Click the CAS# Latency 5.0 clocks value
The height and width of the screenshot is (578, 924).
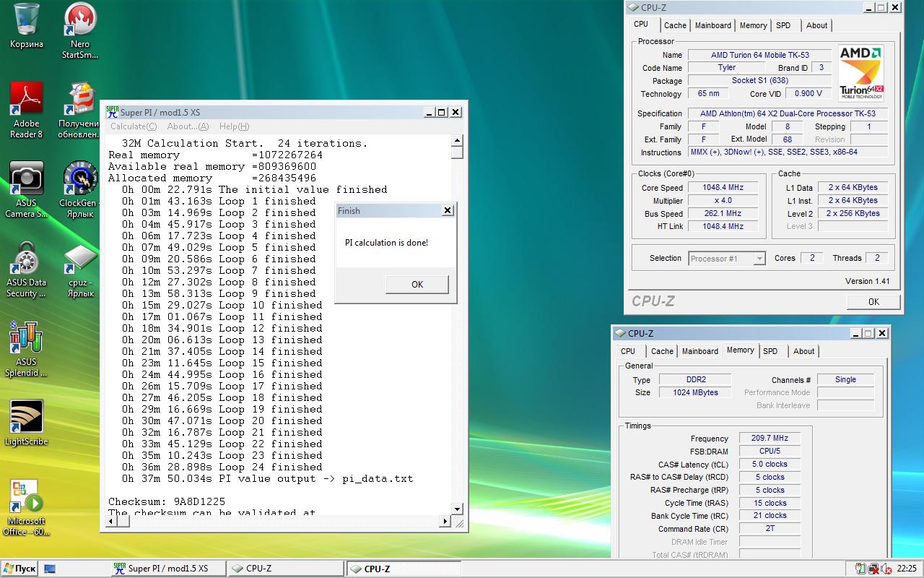[770, 464]
